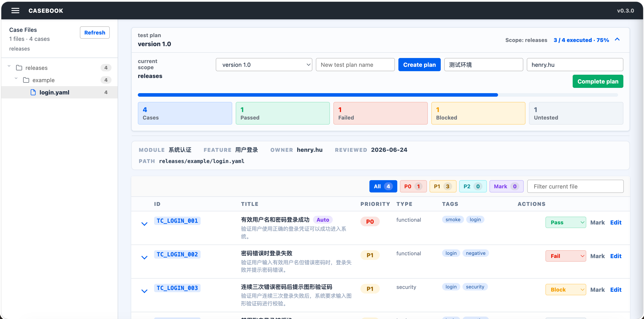Click the 1 Untested summary card
The width and height of the screenshot is (644, 319).
tap(576, 113)
